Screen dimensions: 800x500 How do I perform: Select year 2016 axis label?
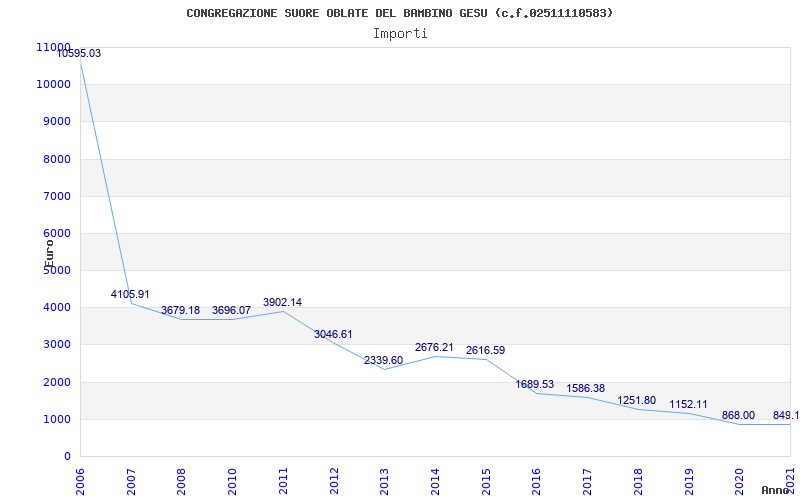point(536,477)
